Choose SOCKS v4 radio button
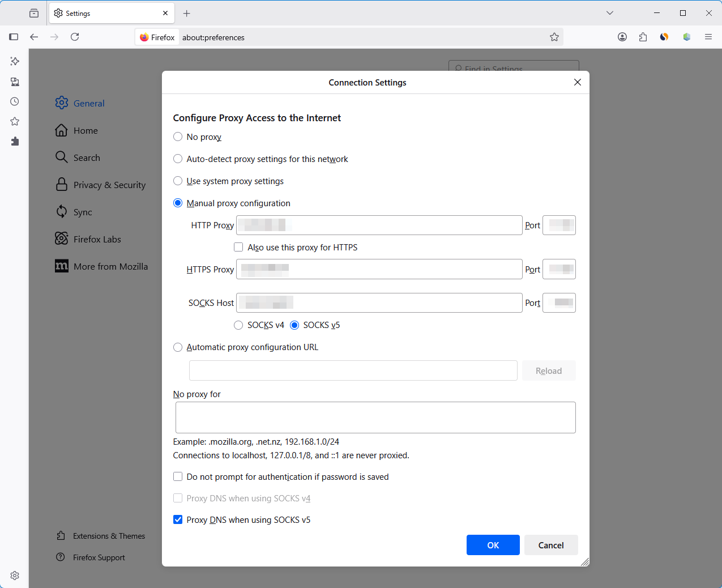This screenshot has height=588, width=722. click(238, 325)
